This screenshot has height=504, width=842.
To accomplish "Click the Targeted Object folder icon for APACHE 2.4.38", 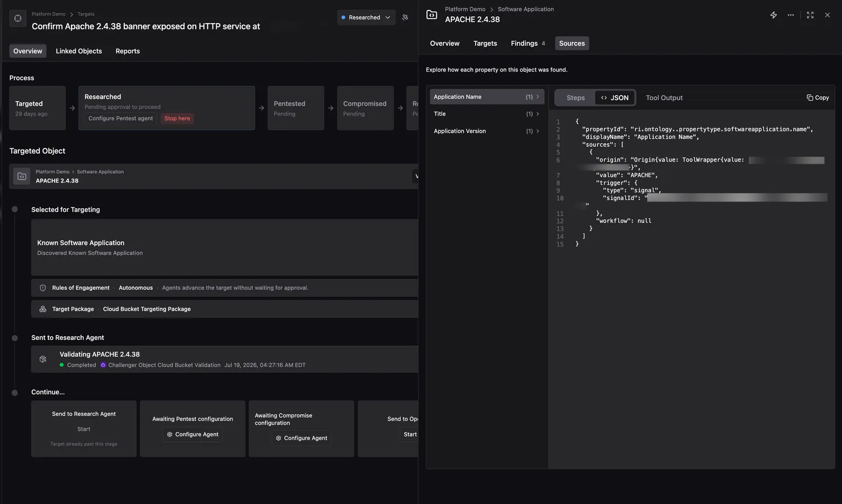I will coord(22,176).
